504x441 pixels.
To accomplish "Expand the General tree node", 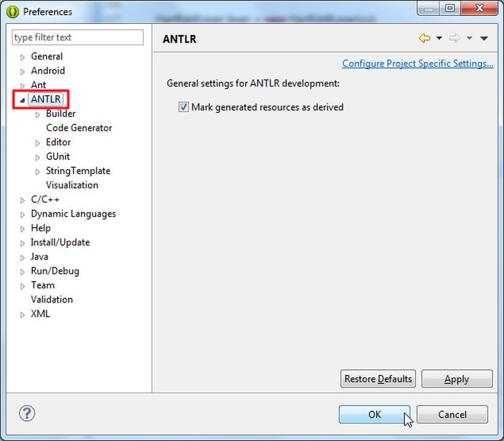I will click(23, 57).
